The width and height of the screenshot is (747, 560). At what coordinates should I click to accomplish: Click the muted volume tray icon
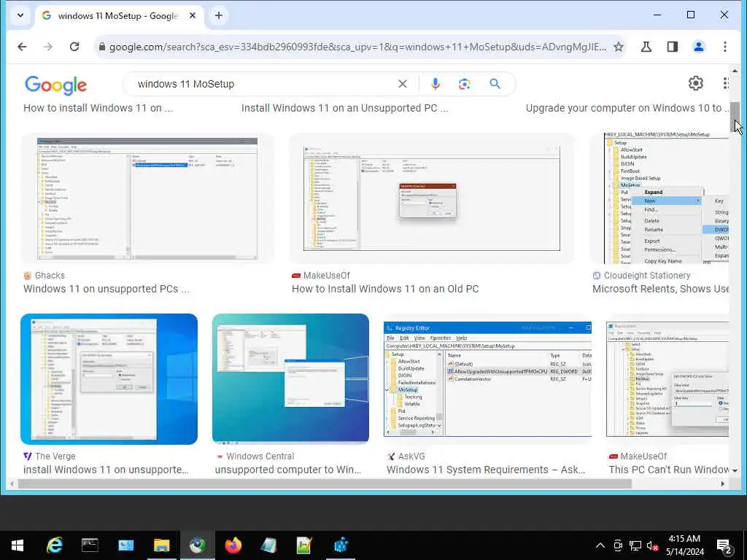[652, 545]
